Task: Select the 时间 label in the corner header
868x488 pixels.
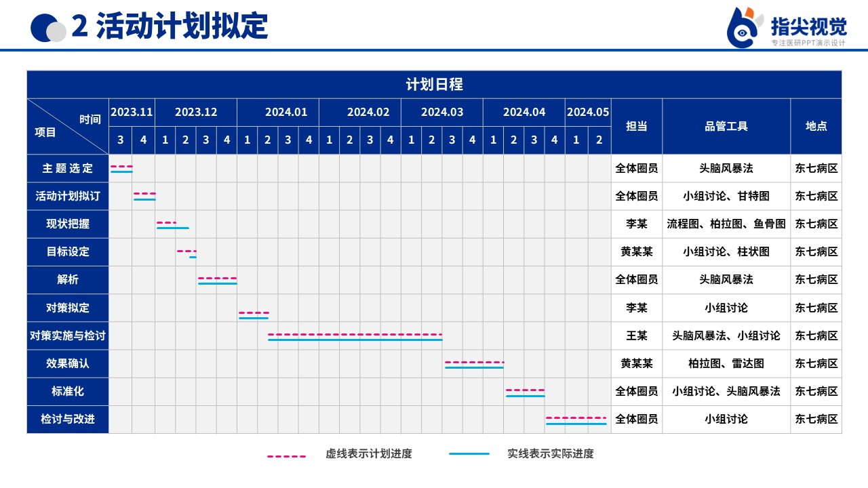Action: (90, 119)
